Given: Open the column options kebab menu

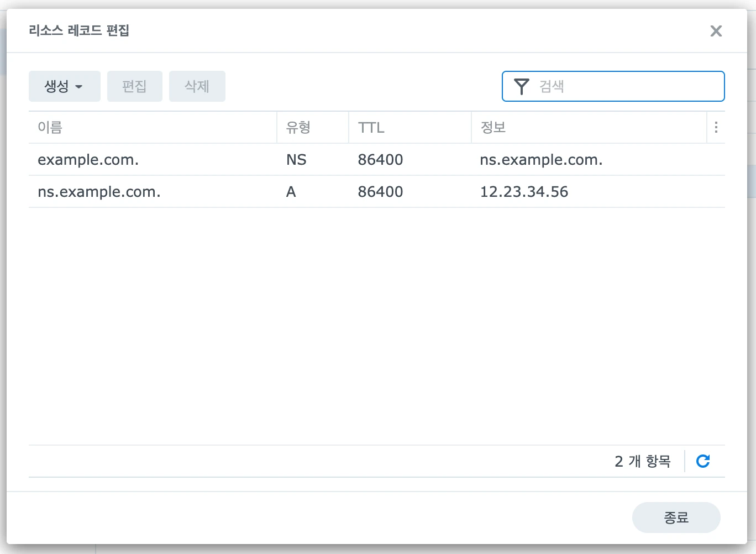Looking at the screenshot, I should pyautogui.click(x=716, y=128).
